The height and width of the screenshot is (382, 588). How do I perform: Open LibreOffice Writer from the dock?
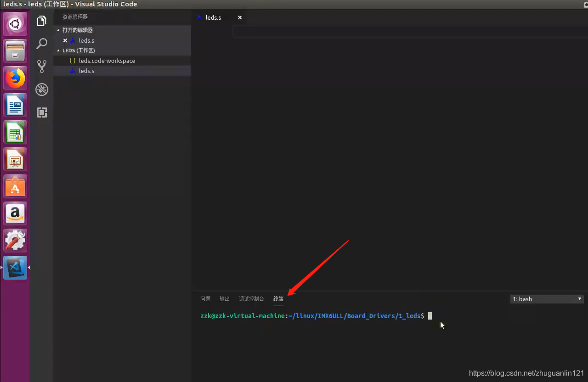[x=15, y=105]
